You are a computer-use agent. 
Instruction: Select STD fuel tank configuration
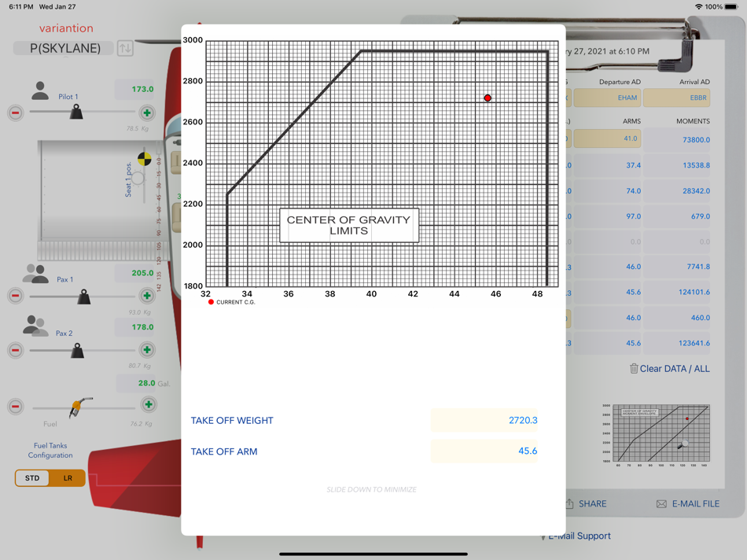click(32, 478)
